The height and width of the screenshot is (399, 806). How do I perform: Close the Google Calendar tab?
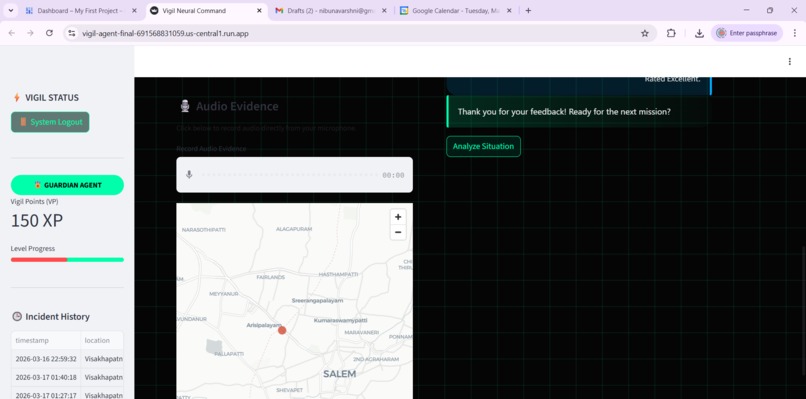tap(509, 10)
